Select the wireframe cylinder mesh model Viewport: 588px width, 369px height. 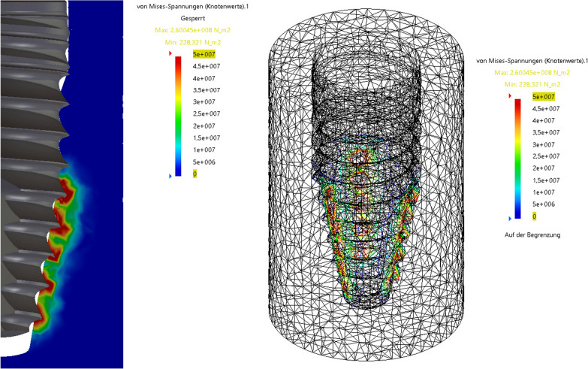tap(366, 185)
